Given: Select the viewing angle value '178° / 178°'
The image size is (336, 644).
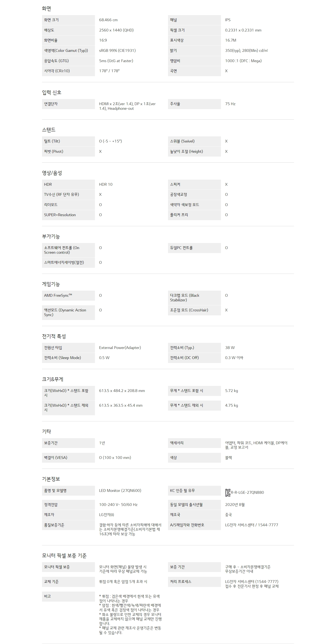Looking at the screenshot, I should point(109,71).
